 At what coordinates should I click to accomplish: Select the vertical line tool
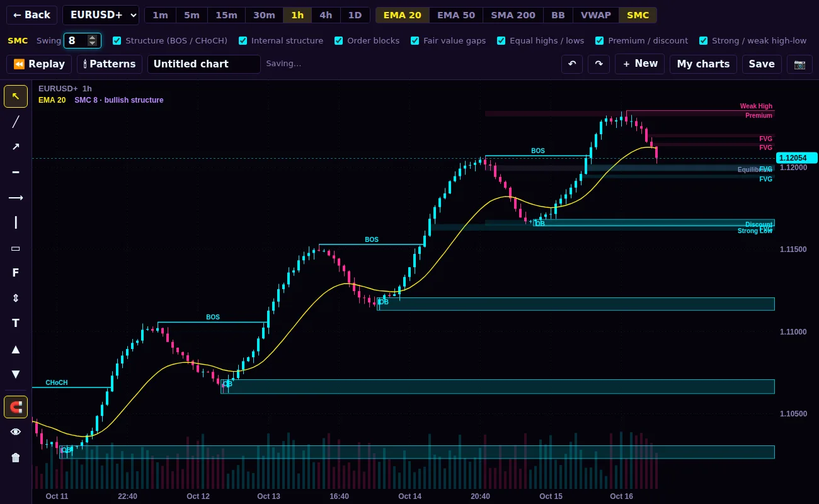(16, 222)
